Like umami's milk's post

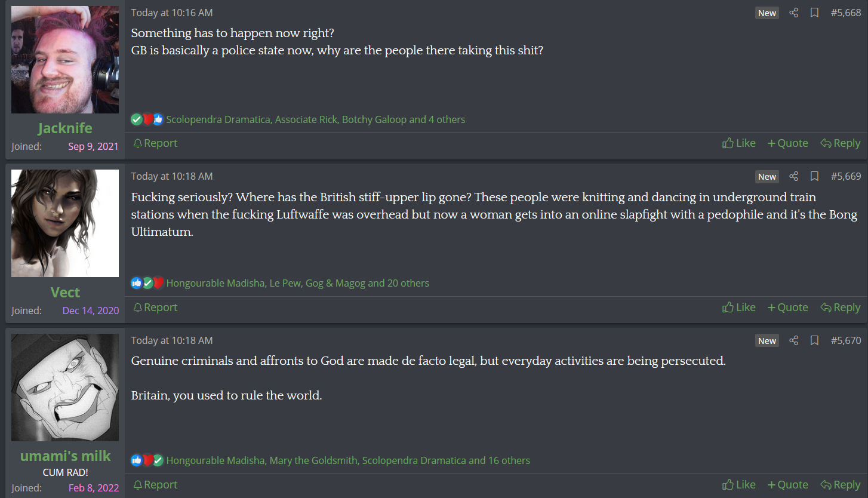click(x=739, y=485)
